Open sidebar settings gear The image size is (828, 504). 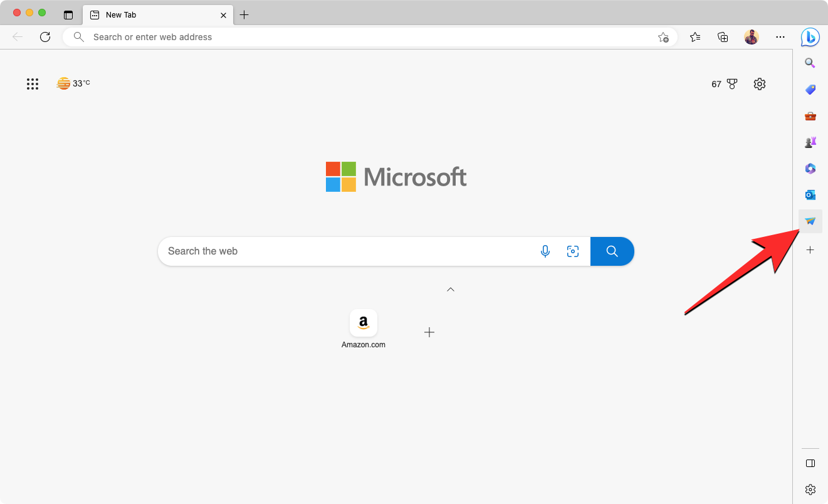[x=810, y=490]
